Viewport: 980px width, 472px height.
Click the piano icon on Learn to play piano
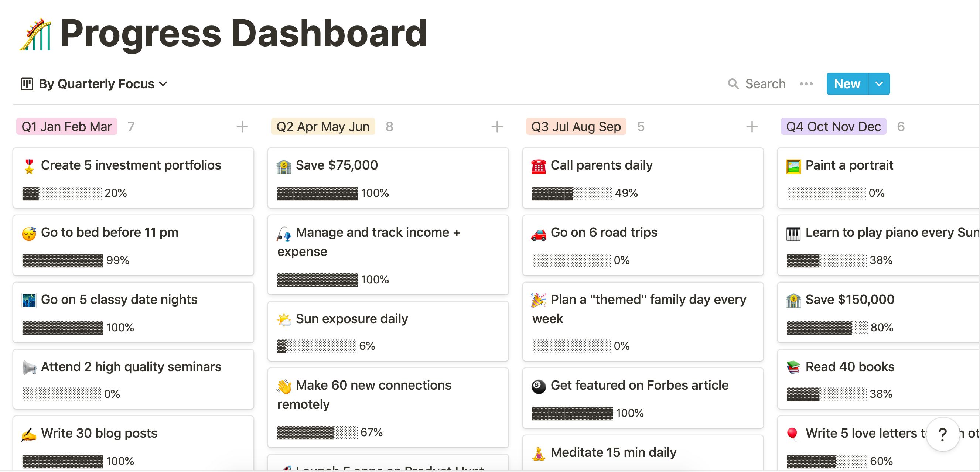pyautogui.click(x=793, y=233)
